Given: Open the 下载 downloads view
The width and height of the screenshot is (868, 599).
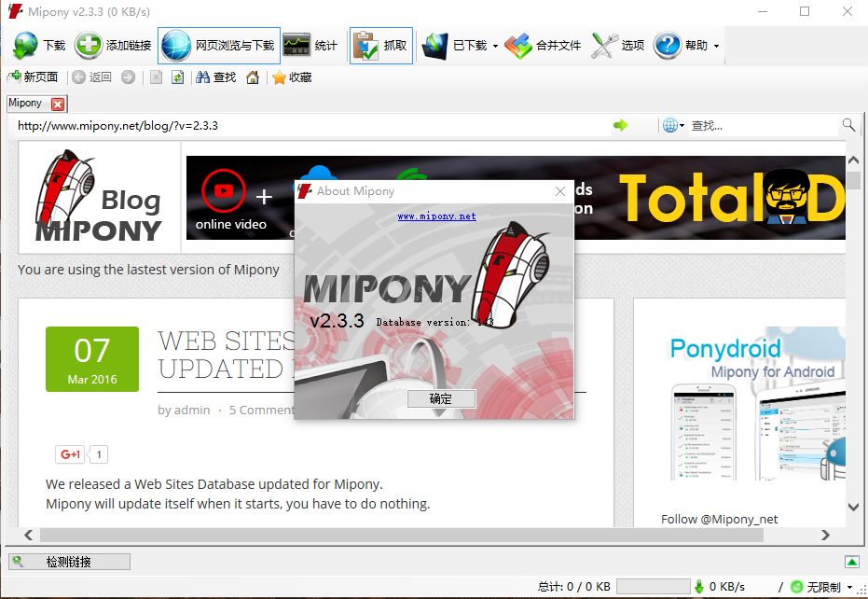Looking at the screenshot, I should click(39, 46).
